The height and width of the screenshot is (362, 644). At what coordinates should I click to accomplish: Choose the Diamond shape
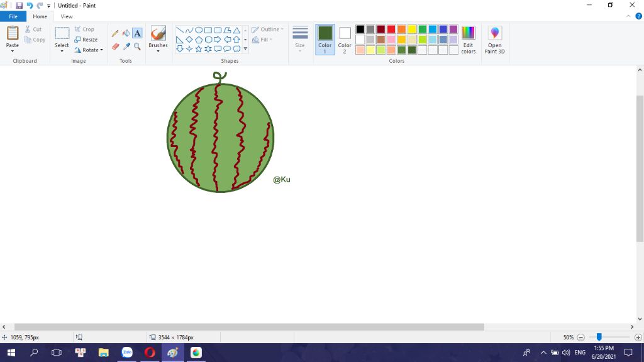point(189,40)
